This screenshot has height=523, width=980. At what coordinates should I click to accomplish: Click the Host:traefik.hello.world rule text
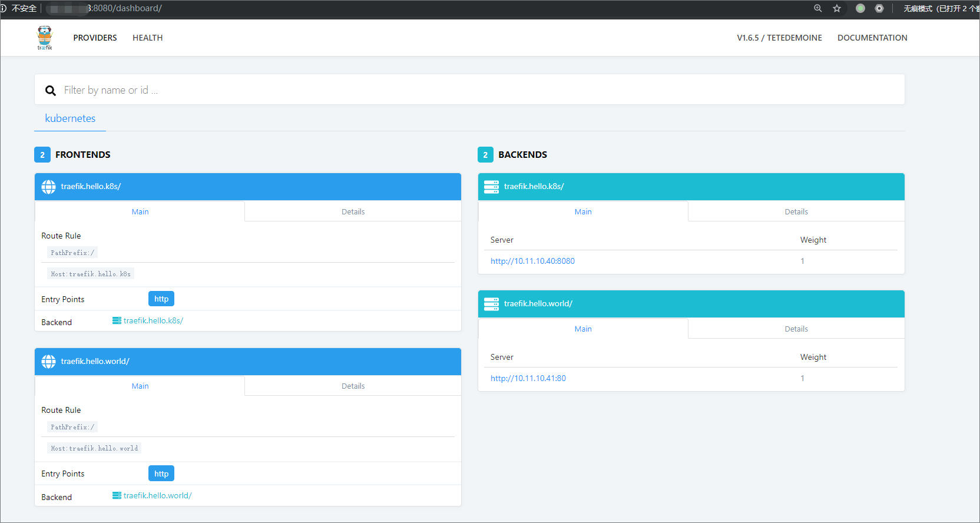[94, 448]
